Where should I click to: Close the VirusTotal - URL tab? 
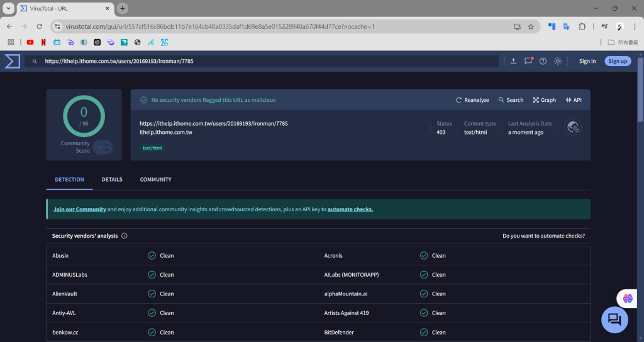(107, 8)
